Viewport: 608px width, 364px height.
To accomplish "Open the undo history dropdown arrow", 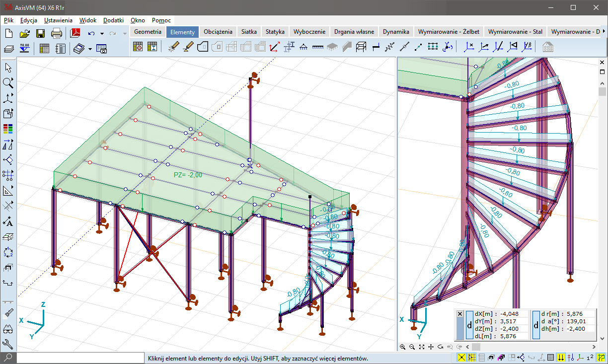I will click(x=102, y=33).
